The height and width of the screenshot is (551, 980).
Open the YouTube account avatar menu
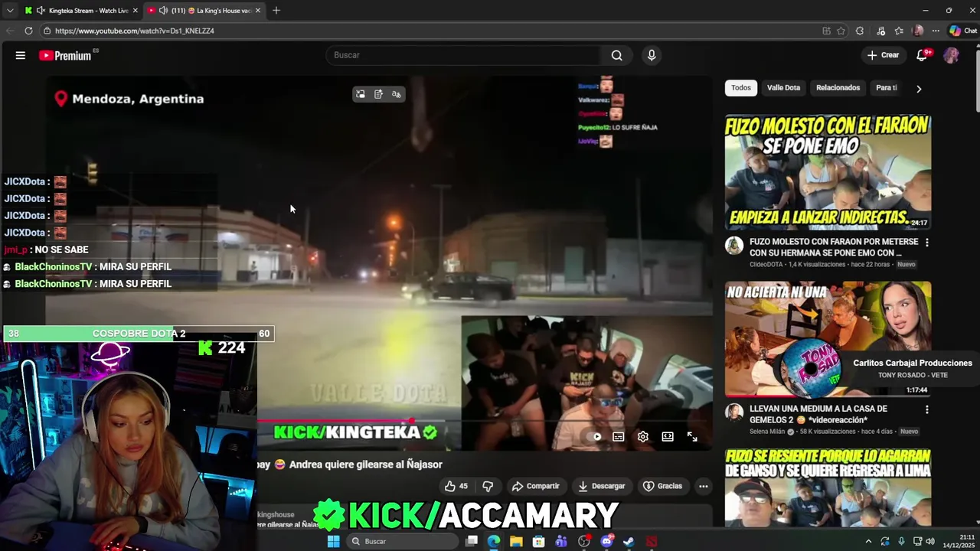tap(951, 55)
